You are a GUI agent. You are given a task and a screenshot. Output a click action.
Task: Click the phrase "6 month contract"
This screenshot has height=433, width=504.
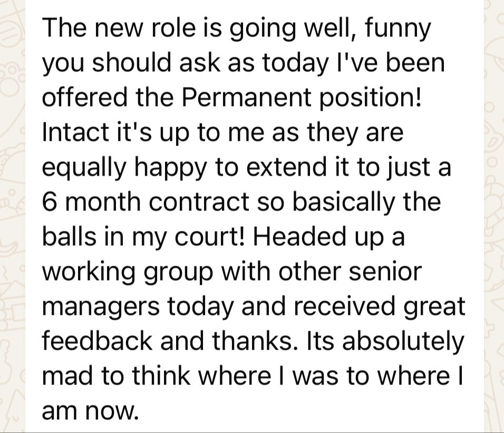pos(146,202)
